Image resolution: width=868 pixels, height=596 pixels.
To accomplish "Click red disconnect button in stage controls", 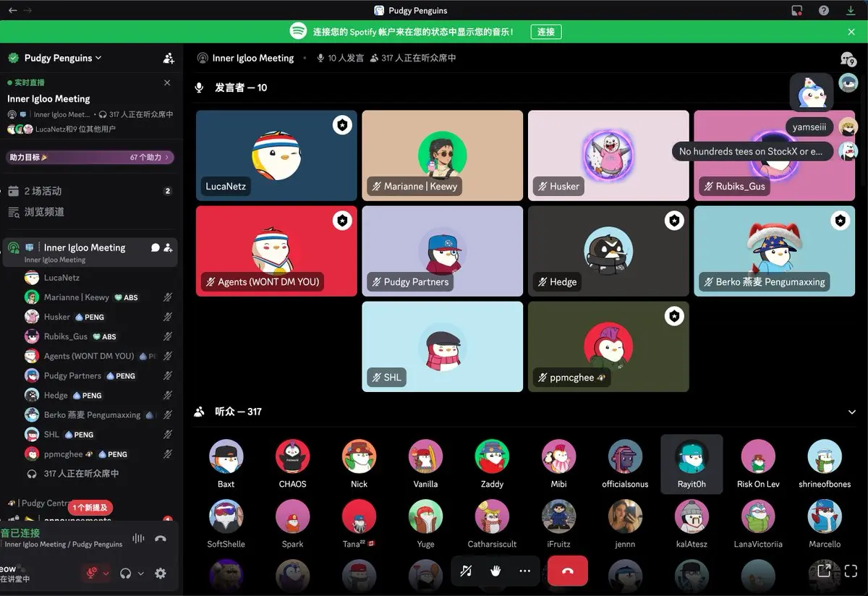I will tap(568, 571).
